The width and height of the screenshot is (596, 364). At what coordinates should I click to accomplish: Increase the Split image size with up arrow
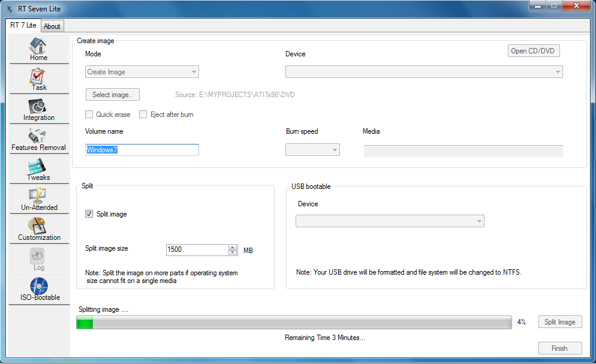[x=233, y=247]
